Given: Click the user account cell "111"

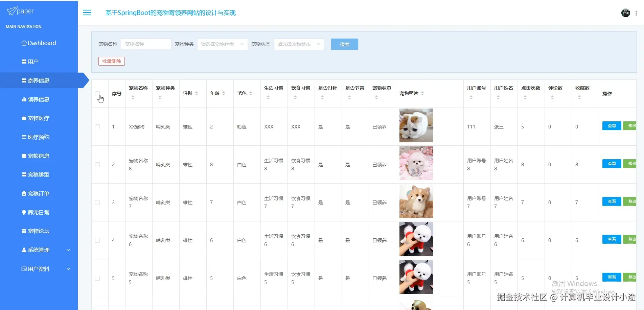Looking at the screenshot, I should (471, 127).
